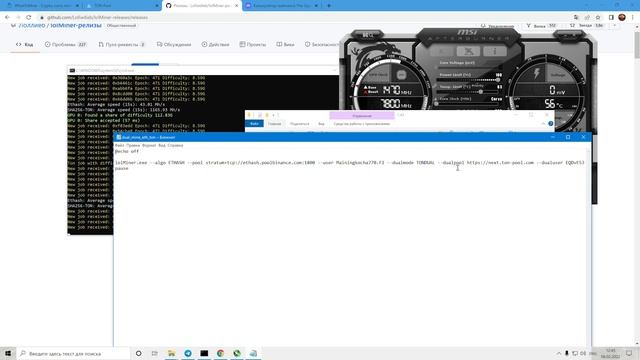Maximize the Notepad window
This screenshot has width=640, height=360.
pos(568,137)
